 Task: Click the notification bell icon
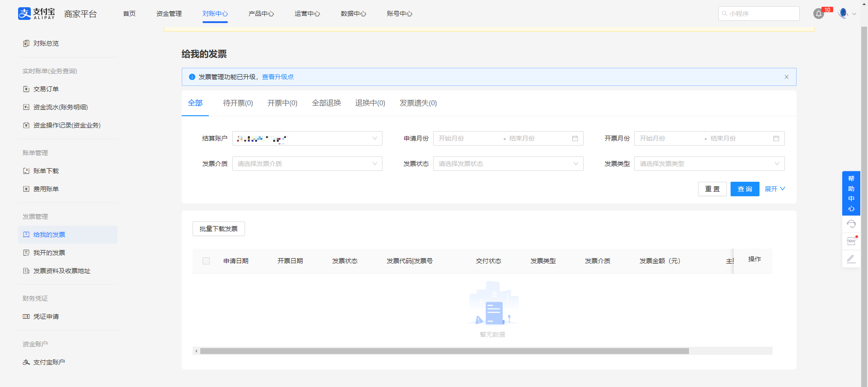(818, 14)
